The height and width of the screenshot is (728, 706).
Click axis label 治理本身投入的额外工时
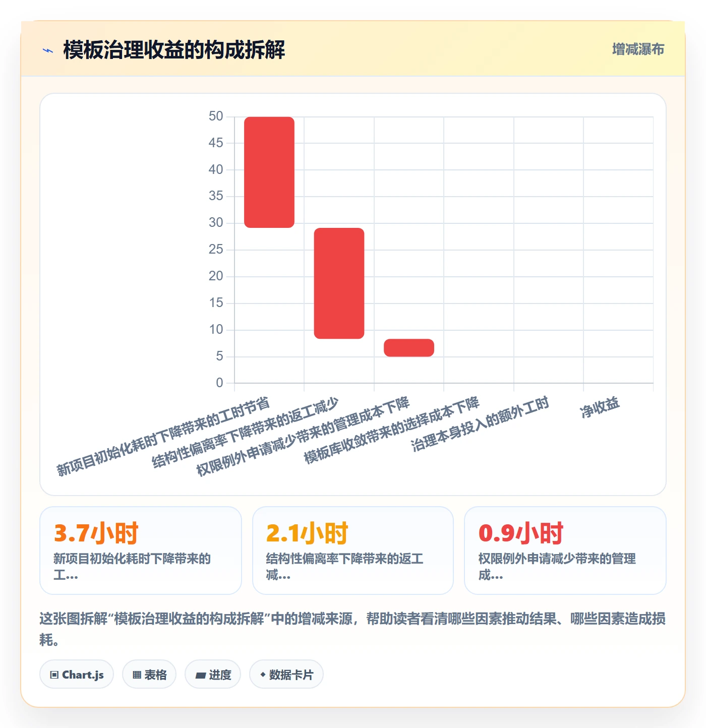[480, 424]
